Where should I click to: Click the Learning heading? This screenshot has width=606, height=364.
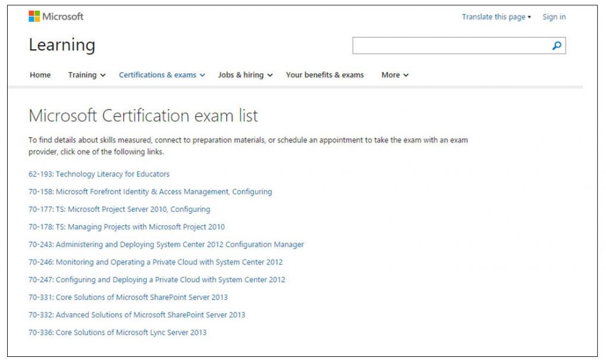point(62,45)
